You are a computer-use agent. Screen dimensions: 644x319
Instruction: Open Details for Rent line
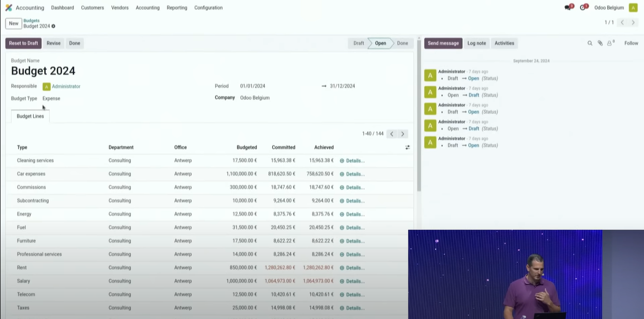[352, 268]
